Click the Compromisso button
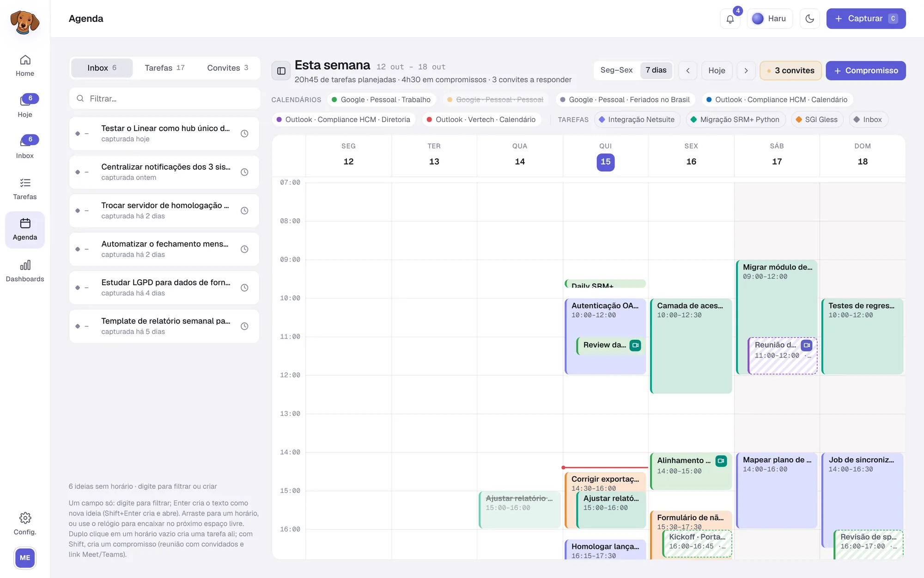Screen dimensions: 924x578 866,71
